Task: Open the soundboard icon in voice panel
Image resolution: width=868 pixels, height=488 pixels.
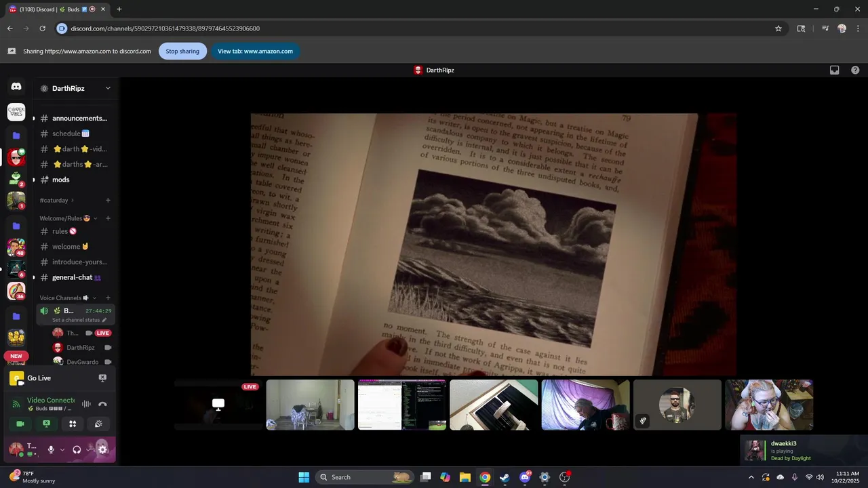Action: [98, 424]
